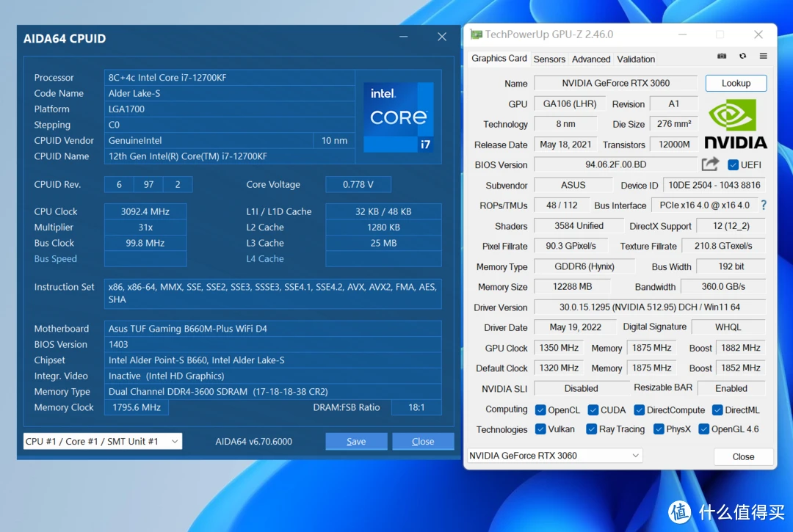Click the Lookup button in GPU-Z
The width and height of the screenshot is (793, 532).
(x=736, y=84)
